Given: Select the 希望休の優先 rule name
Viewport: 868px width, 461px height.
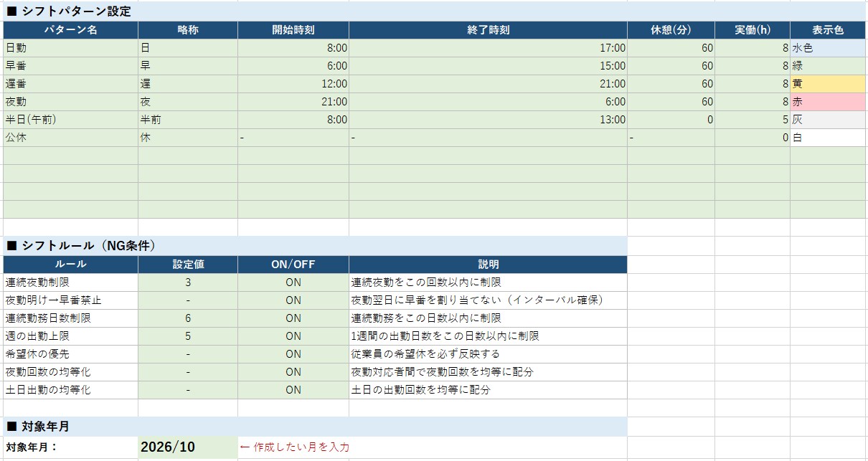Looking at the screenshot, I should click(70, 354).
